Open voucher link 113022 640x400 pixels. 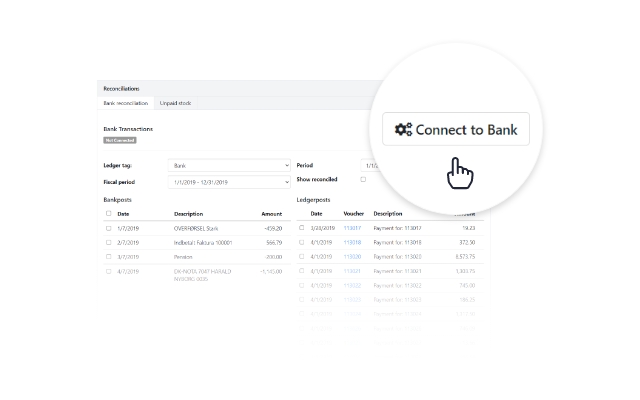[352, 285]
